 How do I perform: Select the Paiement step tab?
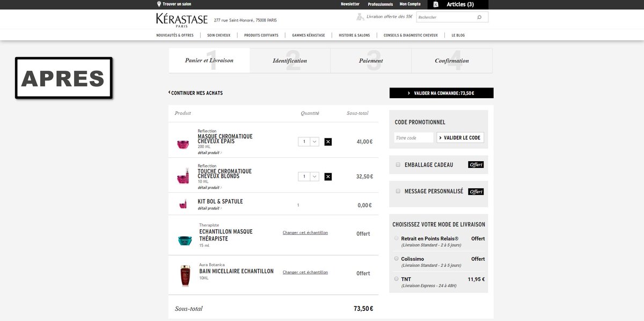[371, 60]
